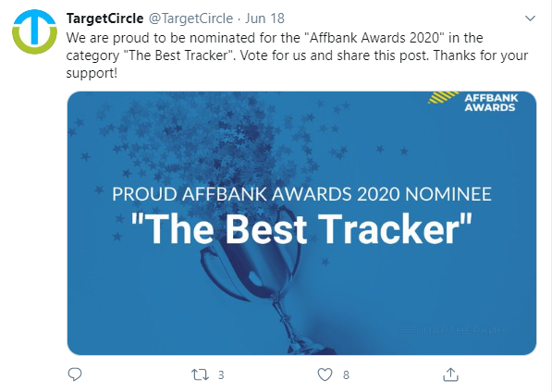Viewport: 552px width, 392px height.
Task: Click the word "support!" in the tweet
Action: coord(92,73)
